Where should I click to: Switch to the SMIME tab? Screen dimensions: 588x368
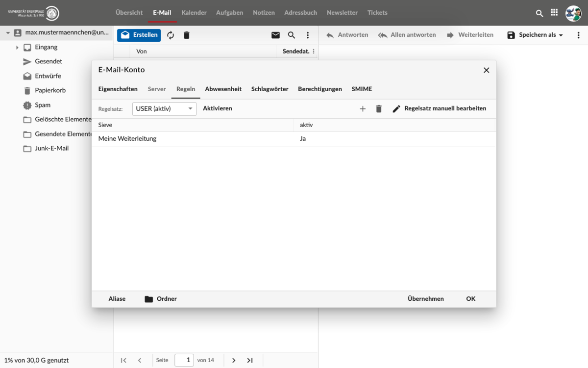[x=362, y=89]
